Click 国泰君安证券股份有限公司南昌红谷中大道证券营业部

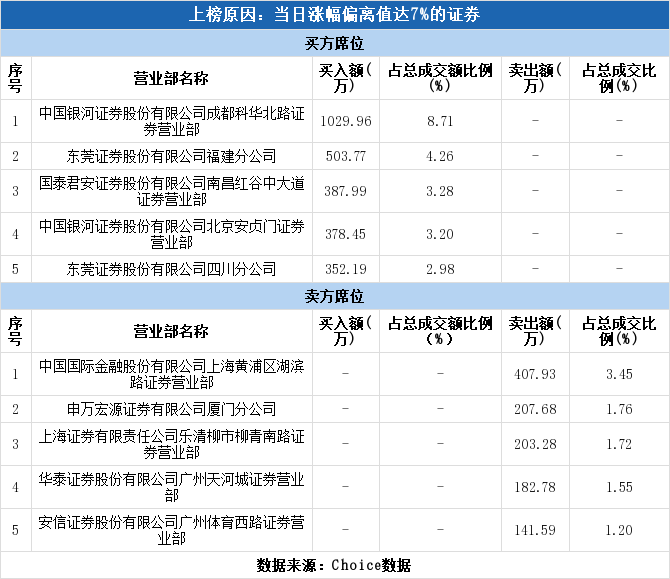point(172,191)
